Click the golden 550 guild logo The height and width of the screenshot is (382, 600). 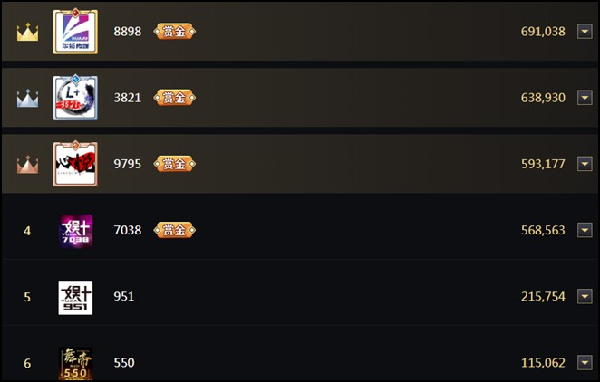click(x=75, y=364)
